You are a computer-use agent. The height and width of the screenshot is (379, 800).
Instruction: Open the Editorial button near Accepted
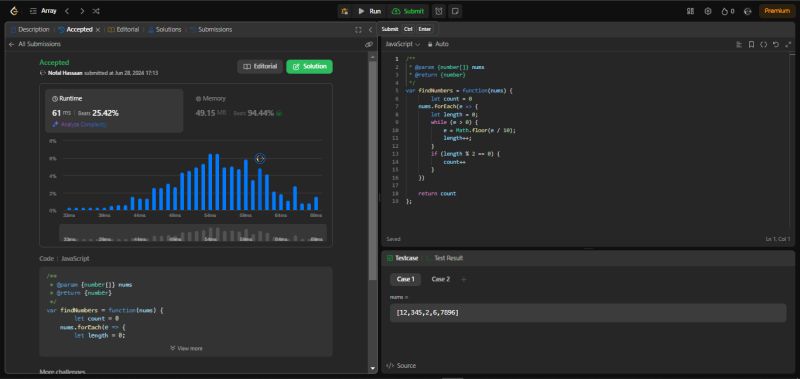[x=260, y=66]
